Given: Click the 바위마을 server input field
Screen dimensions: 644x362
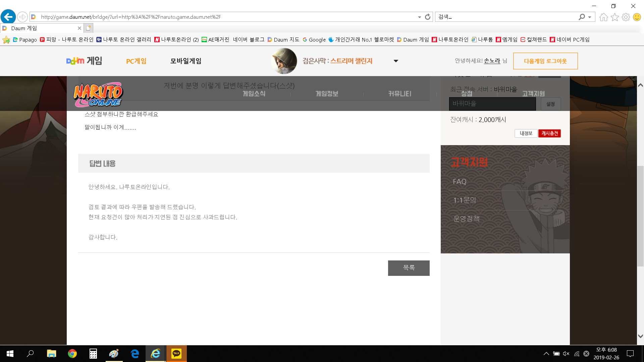Looking at the screenshot, I should coord(492,104).
